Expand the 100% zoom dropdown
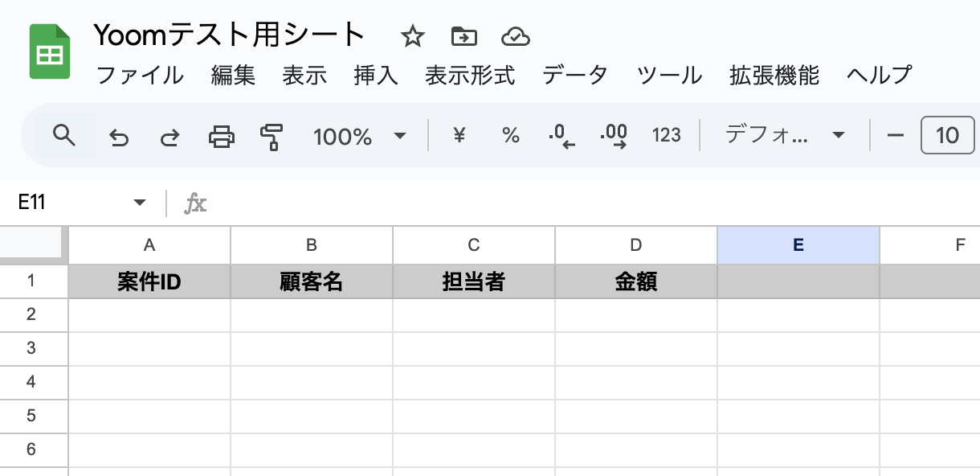Viewport: 980px width, 476px height. point(400,136)
